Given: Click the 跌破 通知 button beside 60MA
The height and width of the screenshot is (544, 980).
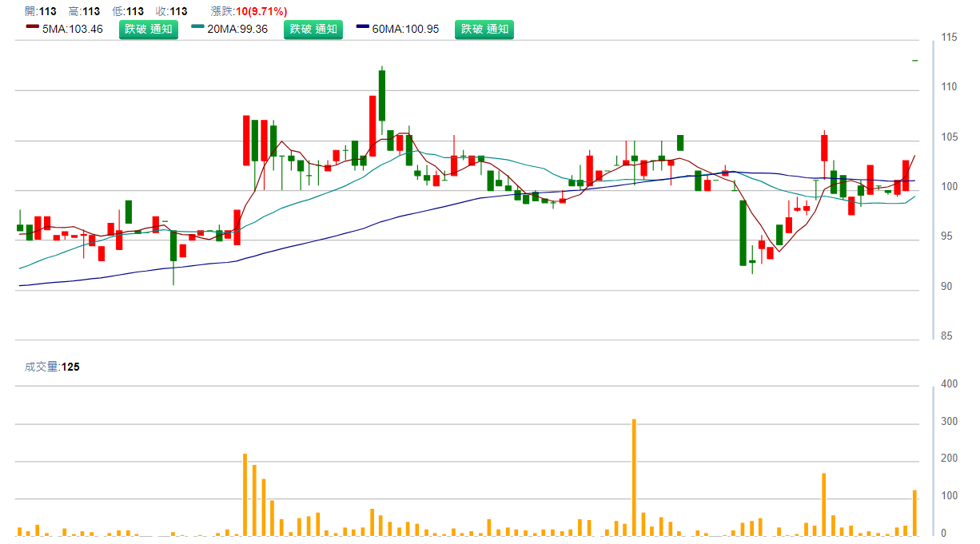Looking at the screenshot, I should click(x=484, y=29).
